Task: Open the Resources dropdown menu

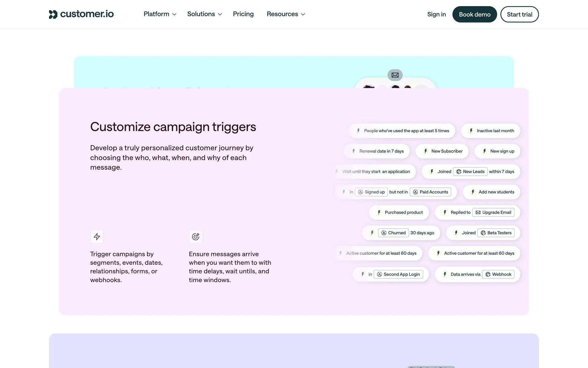Action: 285,14
